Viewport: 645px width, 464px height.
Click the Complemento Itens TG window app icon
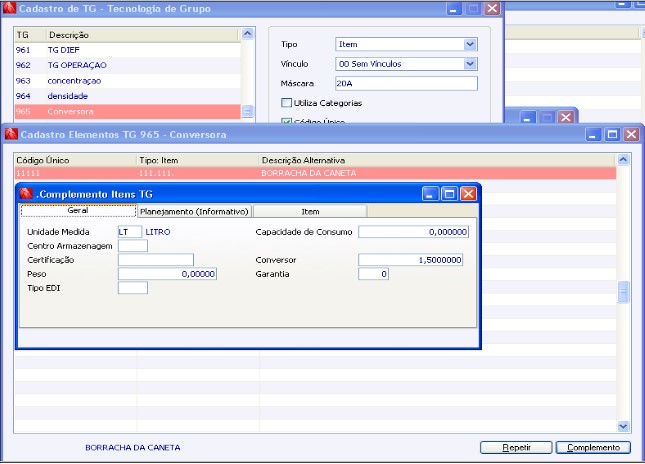point(26,194)
